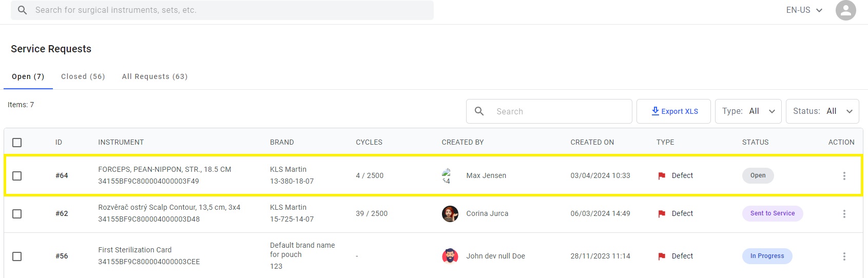Viewport: 868px width, 278px height.
Task: Open action menu for request #62
Action: click(x=844, y=214)
